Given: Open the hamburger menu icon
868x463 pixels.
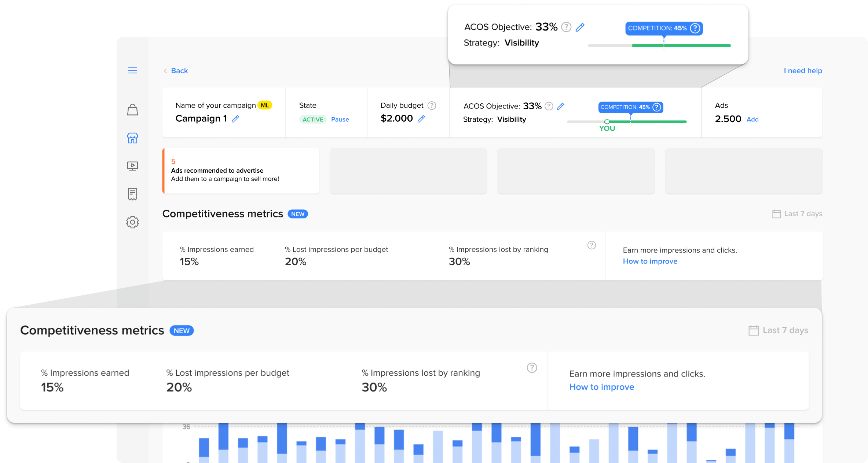Looking at the screenshot, I should pyautogui.click(x=132, y=70).
